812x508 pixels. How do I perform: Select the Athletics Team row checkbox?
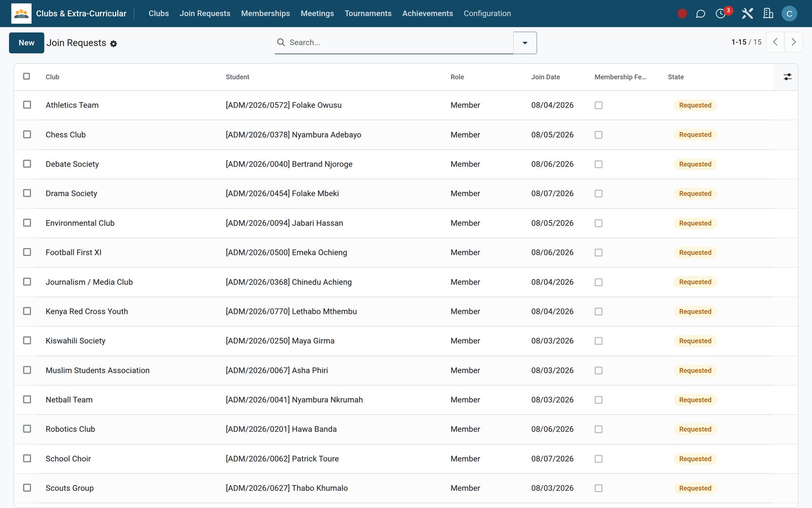pos(27,105)
